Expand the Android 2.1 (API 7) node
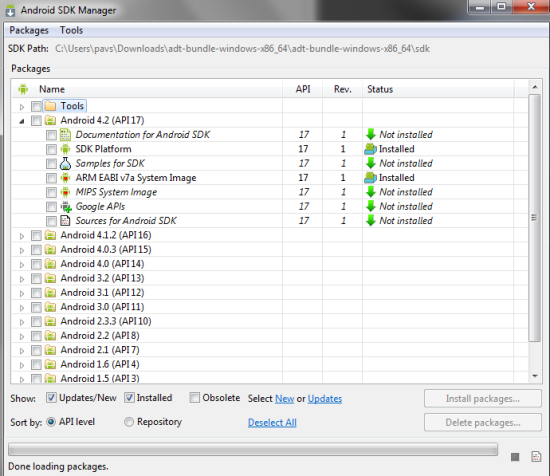The image size is (550, 476). pos(22,351)
